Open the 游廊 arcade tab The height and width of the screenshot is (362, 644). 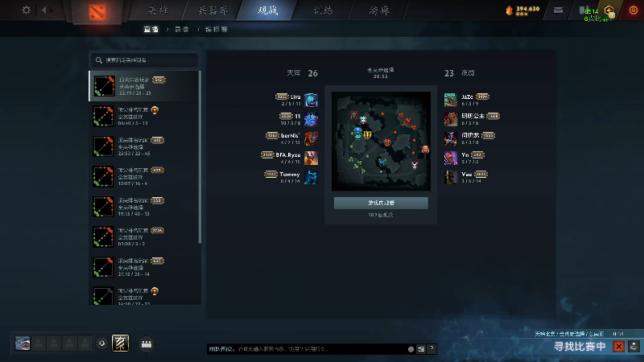pos(378,10)
